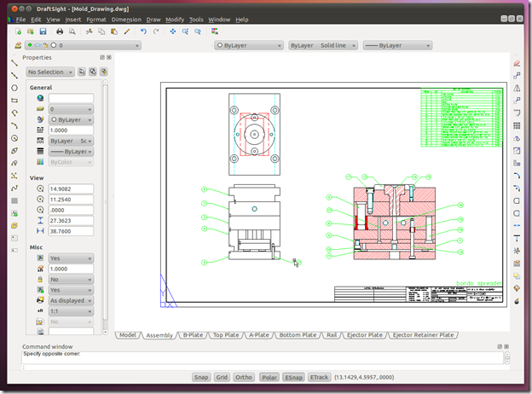
Task: Click the Mirror tool in right toolbar
Action: (517, 88)
